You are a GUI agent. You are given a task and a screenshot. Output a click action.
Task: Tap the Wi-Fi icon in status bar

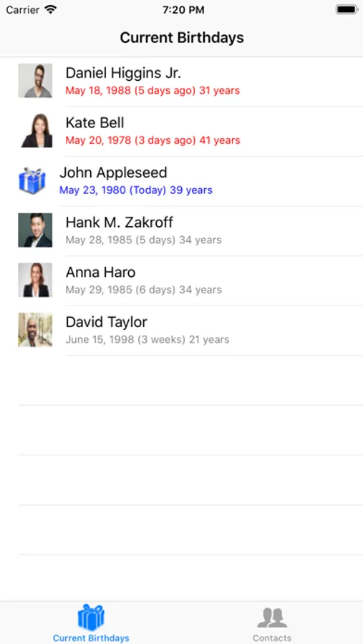pos(51,10)
